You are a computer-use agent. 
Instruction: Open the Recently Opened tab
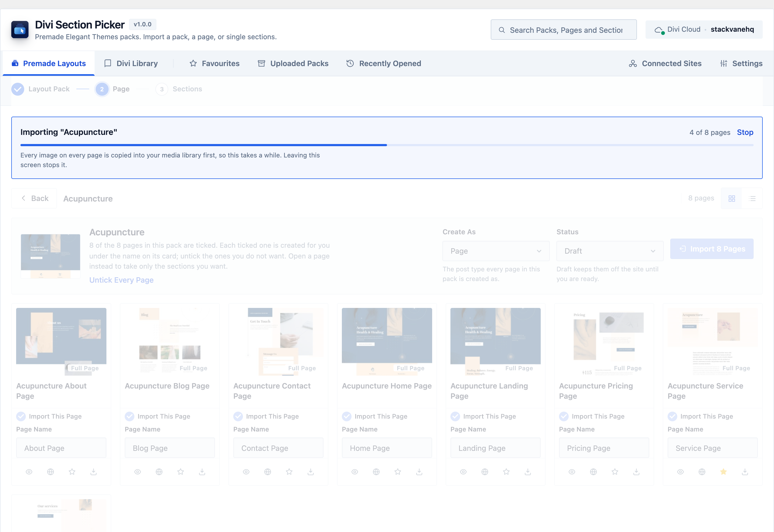[384, 63]
